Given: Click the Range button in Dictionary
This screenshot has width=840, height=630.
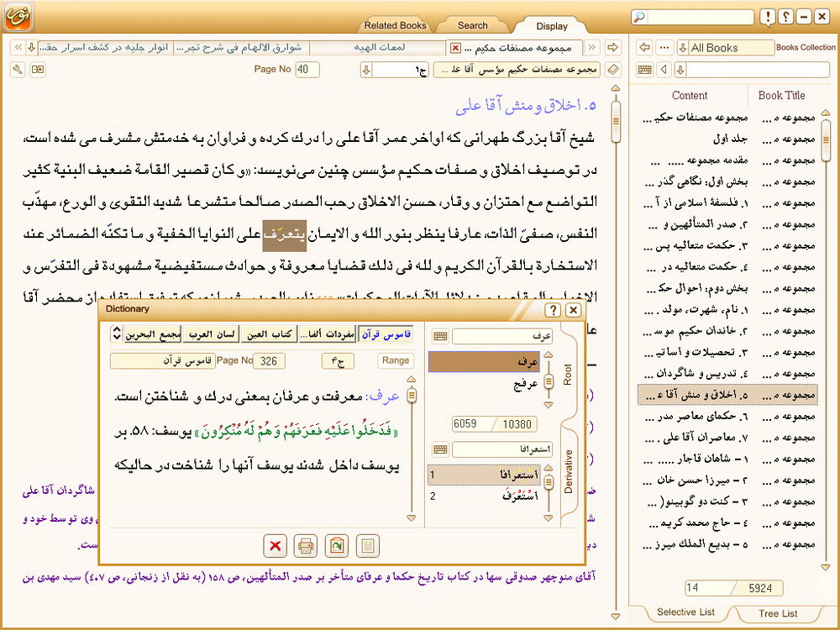Looking at the screenshot, I should (395, 360).
